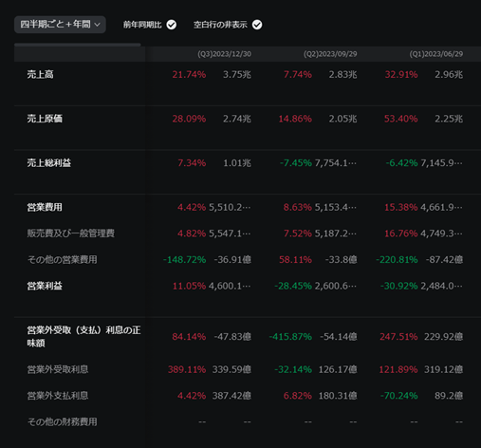Click the dropdown chevron beside 四半期ごと+年間
This screenshot has height=448, width=481.
(x=98, y=25)
